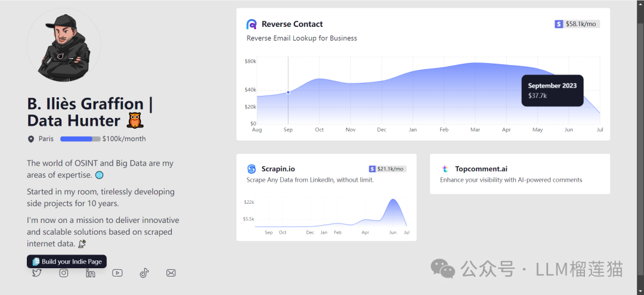Click the Mar label on Reverse Contact chart
Viewport: 644px width, 295px height.
point(475,130)
